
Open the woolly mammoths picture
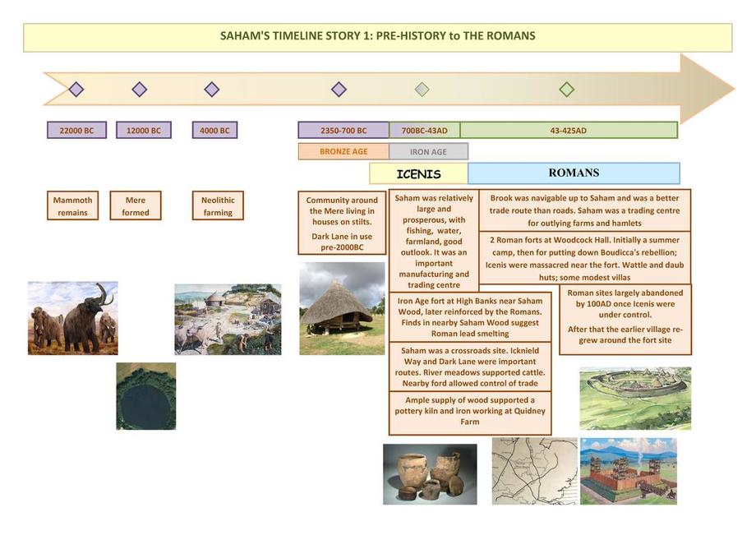[x=73, y=318]
